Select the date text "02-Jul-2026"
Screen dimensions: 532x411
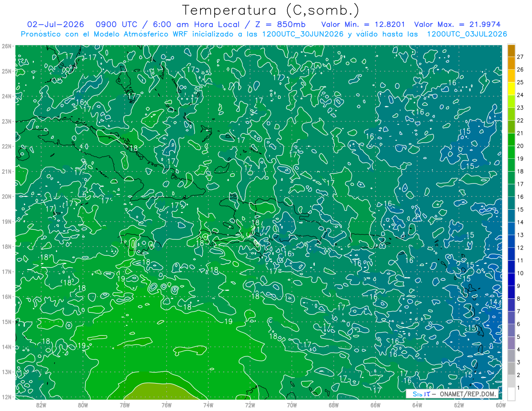coord(56,24)
